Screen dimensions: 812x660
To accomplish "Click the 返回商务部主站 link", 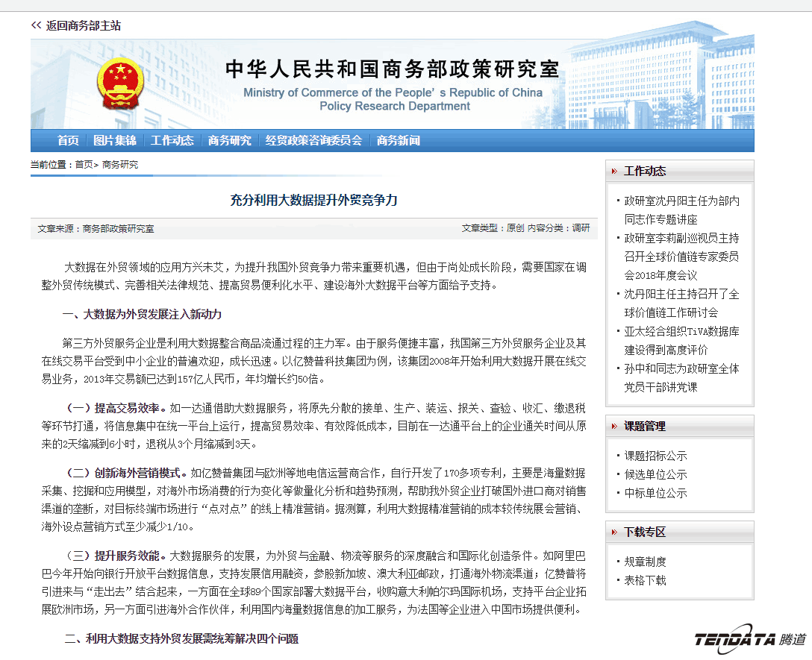I will [82, 25].
